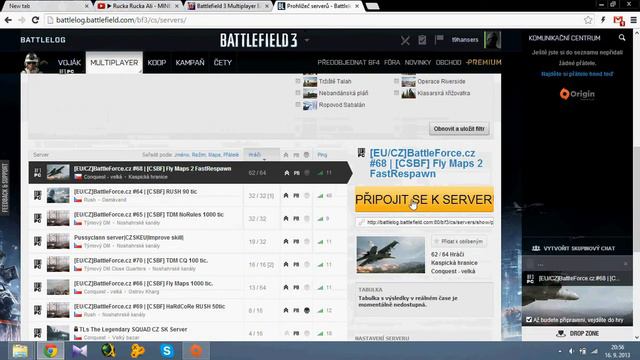640x360 pixels.
Task: Click the link icon beside the server URL field
Action: (360, 222)
